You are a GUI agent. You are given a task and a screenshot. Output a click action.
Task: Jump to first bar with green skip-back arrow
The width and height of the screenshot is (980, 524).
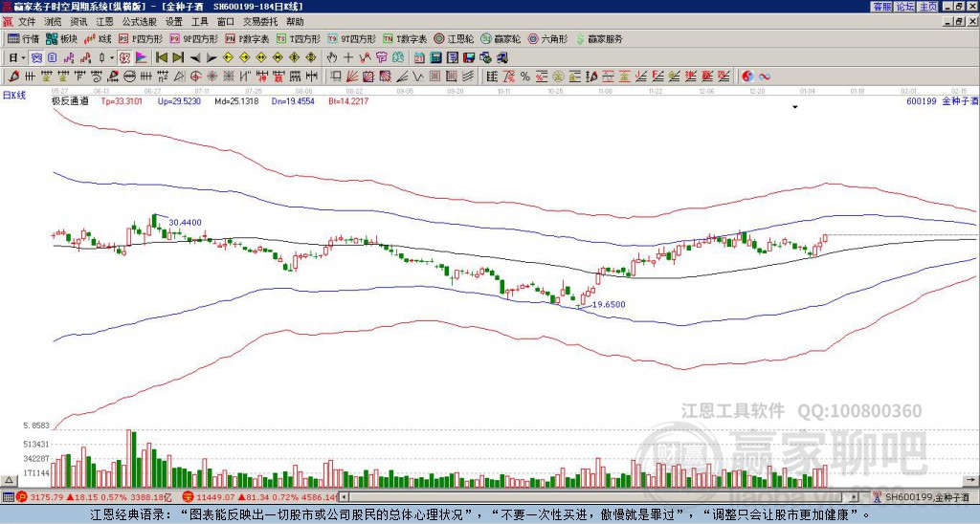(x=161, y=57)
